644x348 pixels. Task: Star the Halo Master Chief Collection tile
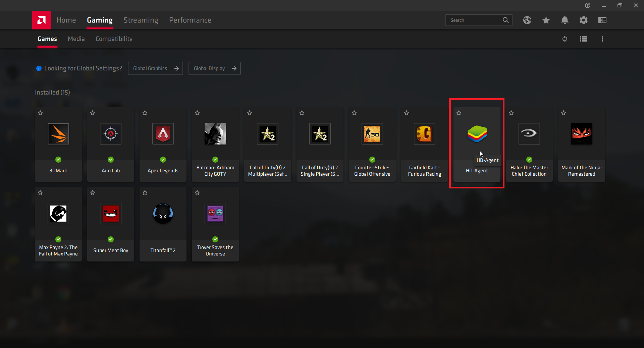coord(511,113)
